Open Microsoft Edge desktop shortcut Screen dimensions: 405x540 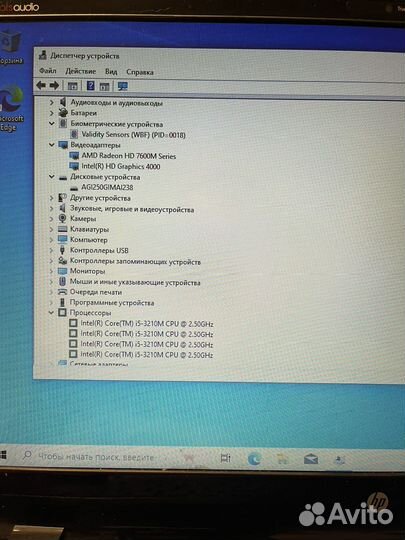[11, 107]
